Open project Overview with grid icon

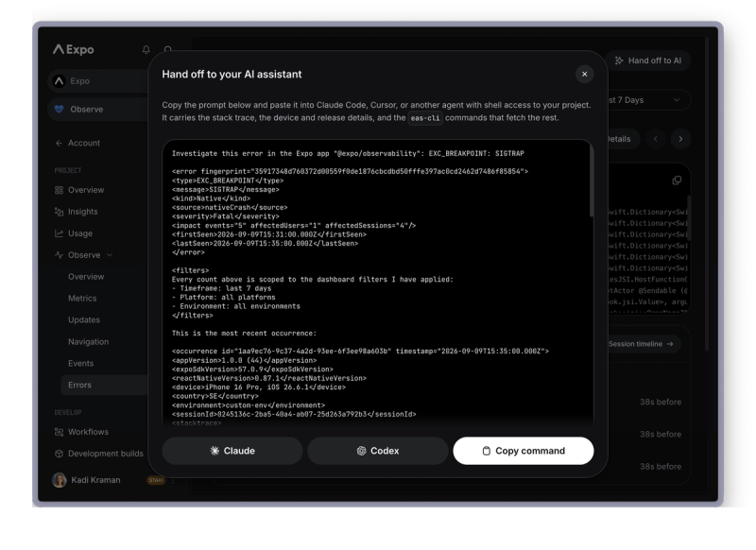coord(79,190)
